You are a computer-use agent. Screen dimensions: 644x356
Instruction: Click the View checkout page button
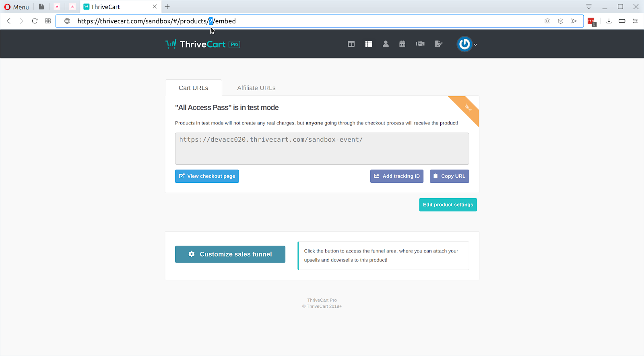pyautogui.click(x=207, y=176)
